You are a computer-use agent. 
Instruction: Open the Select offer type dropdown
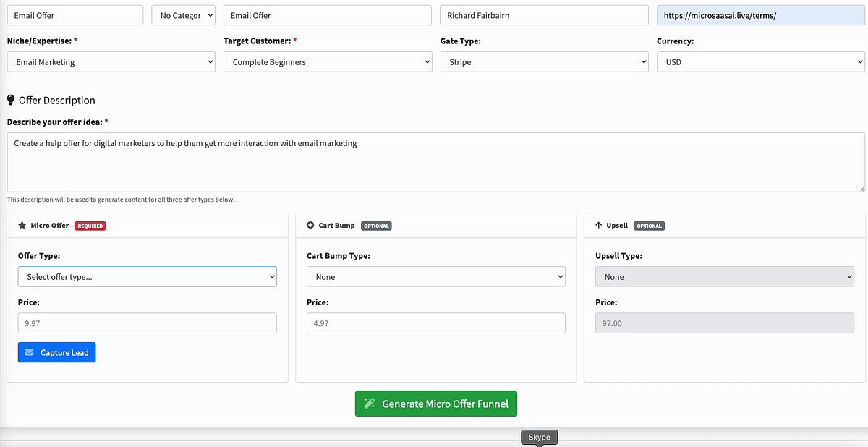pos(148,277)
